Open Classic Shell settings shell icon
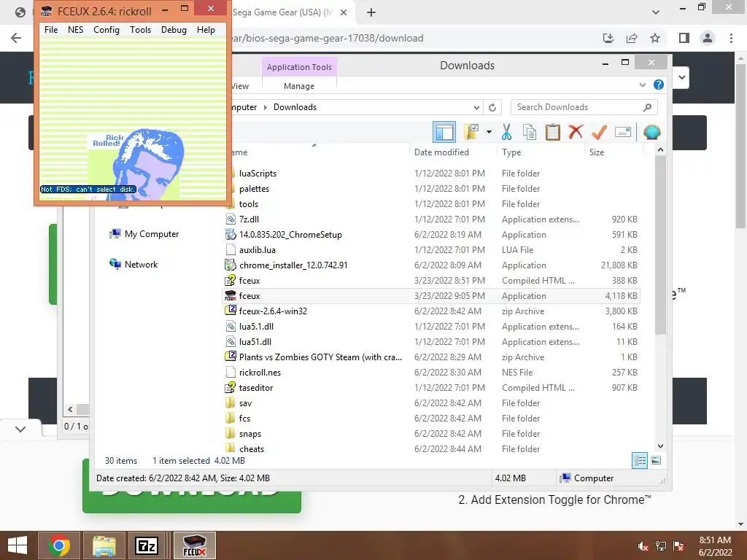Image resolution: width=747 pixels, height=560 pixels. click(x=651, y=132)
